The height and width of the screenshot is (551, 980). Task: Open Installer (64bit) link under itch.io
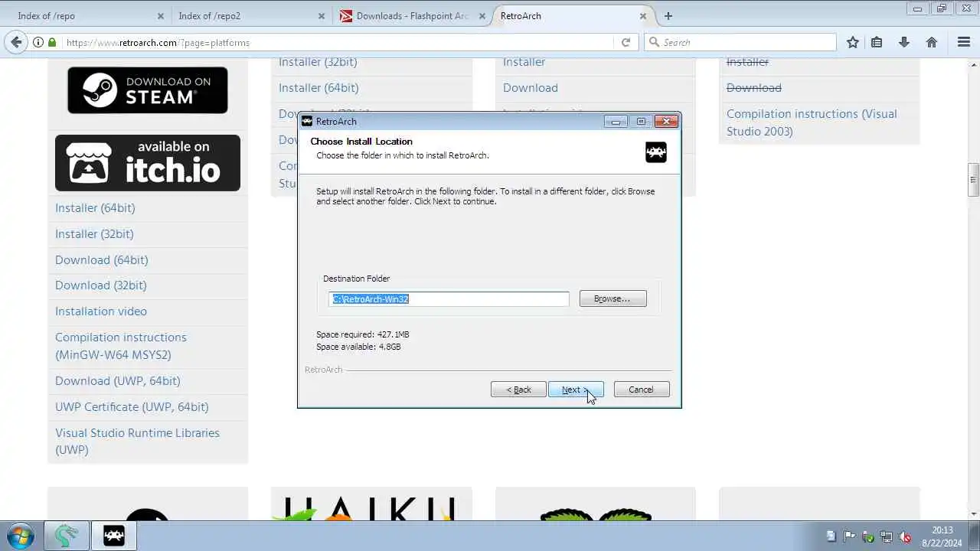[95, 208]
